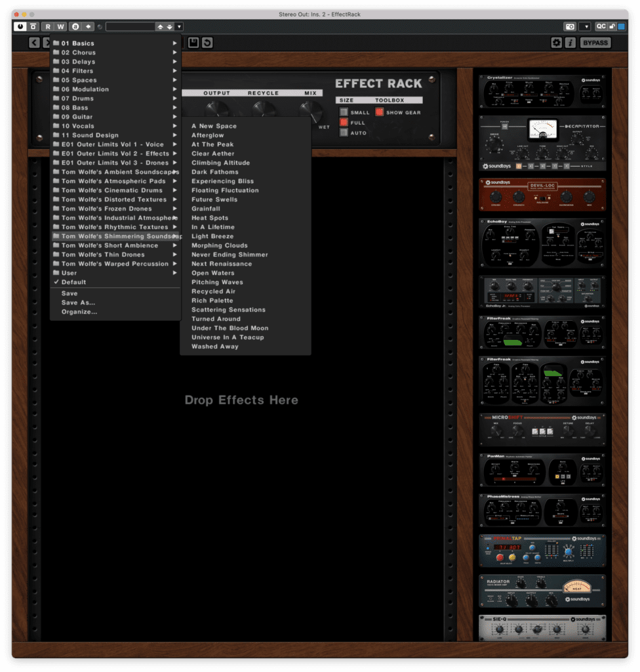Viewport: 640px width, 672px height.
Task: Toggle the SHOW GEAR toolbox switch
Action: (380, 112)
